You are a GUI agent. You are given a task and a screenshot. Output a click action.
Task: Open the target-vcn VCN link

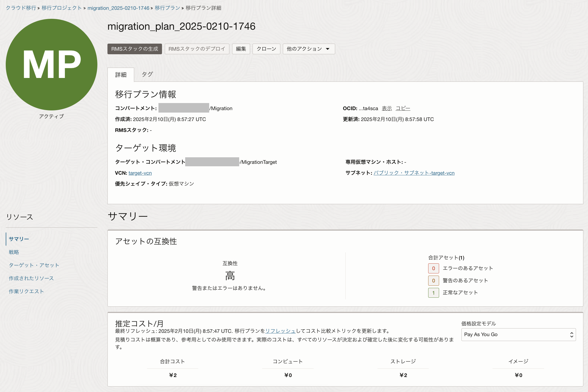[x=140, y=173]
